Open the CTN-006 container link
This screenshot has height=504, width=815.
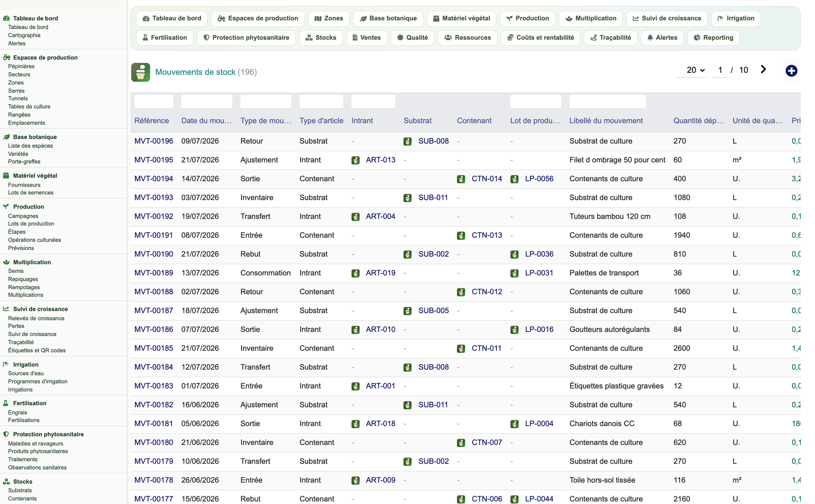[487, 499]
